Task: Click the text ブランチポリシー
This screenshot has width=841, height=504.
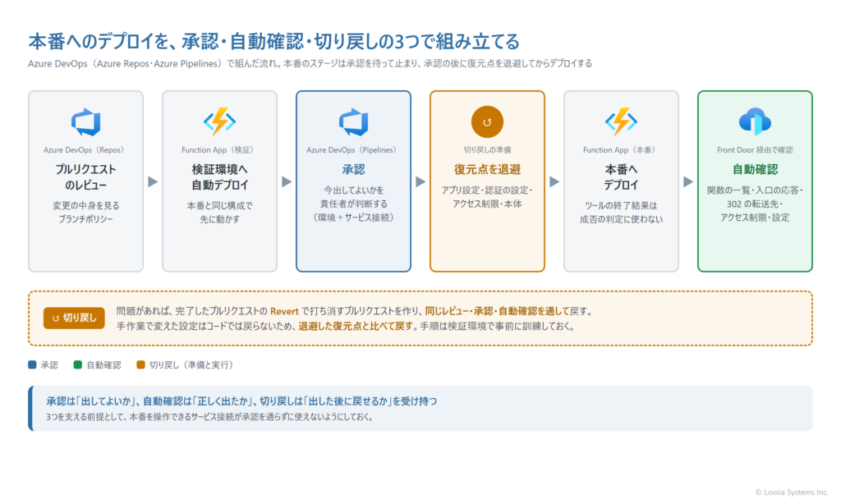Action: pyautogui.click(x=85, y=219)
